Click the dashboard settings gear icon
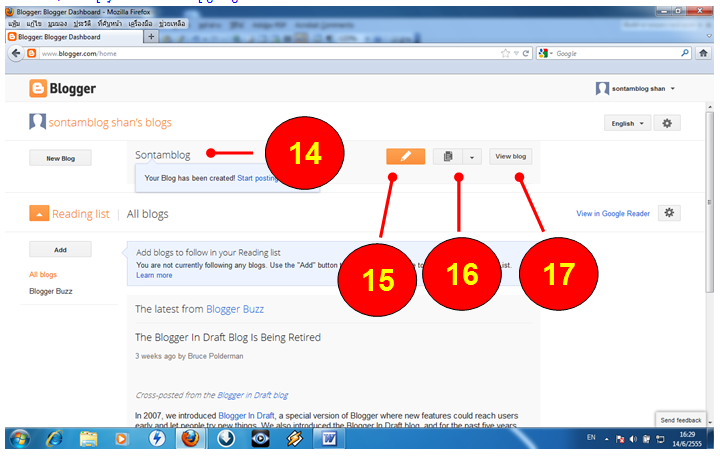720x456 pixels. tap(667, 123)
